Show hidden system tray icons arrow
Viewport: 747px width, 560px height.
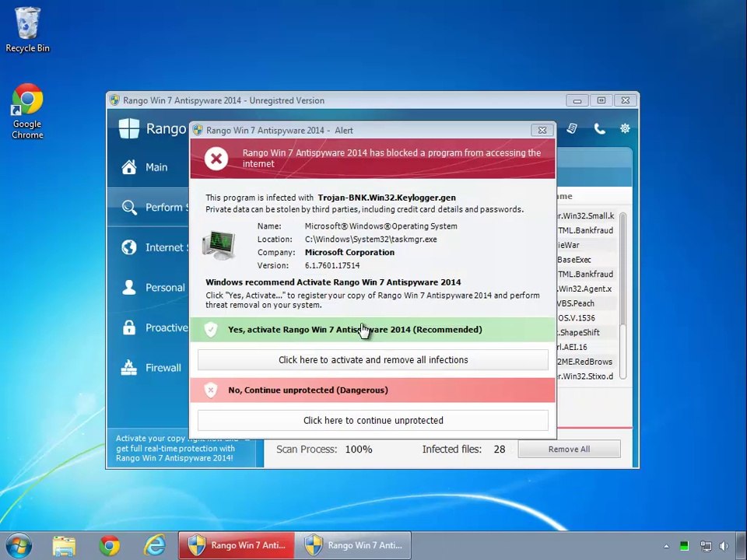[666, 546]
